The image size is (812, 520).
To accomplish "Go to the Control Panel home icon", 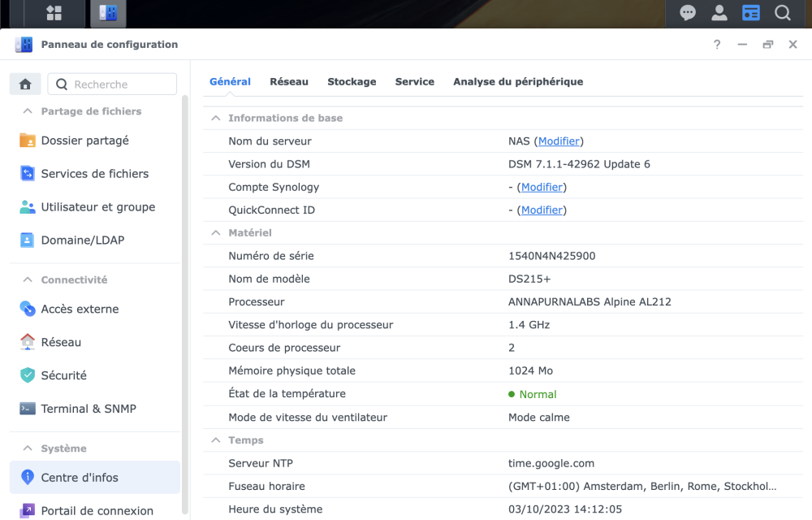I will coord(25,84).
